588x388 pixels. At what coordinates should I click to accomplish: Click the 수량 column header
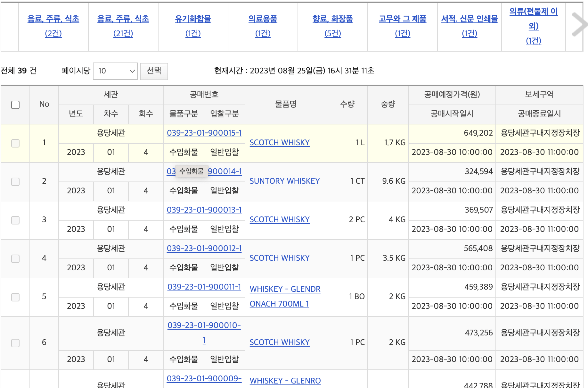click(x=347, y=104)
